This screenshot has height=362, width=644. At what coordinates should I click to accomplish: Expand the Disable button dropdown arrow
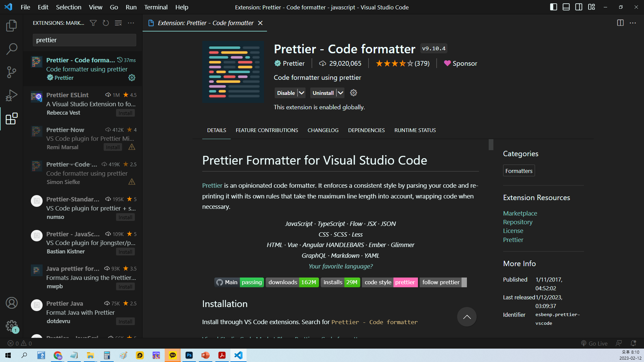click(x=302, y=93)
